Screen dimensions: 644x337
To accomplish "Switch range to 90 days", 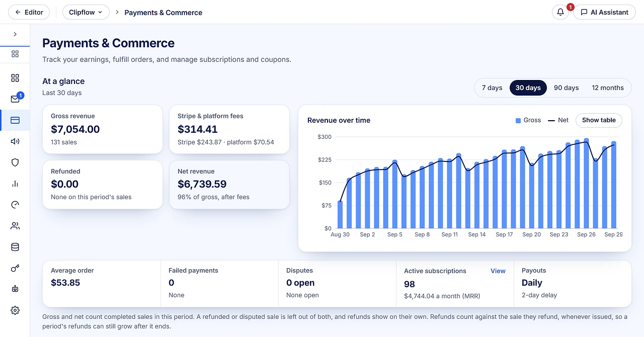I will 567,88.
